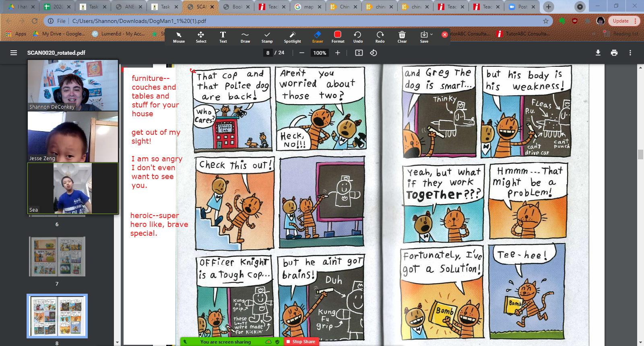
Task: Click the sharing security shield icon
Action: tap(277, 342)
